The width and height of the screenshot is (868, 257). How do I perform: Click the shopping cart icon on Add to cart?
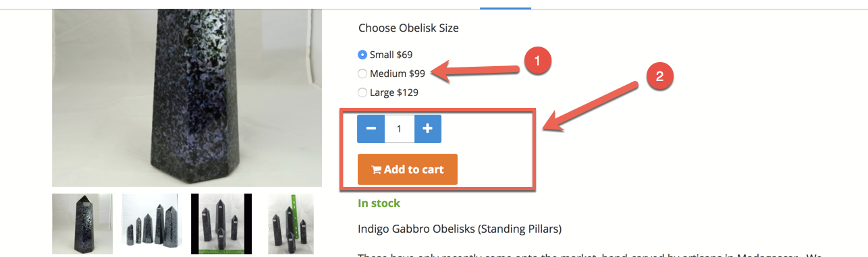377,170
